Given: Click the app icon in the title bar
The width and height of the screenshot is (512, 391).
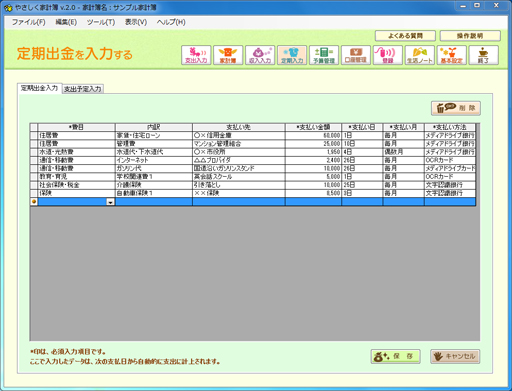Looking at the screenshot, I should click(x=8, y=7).
